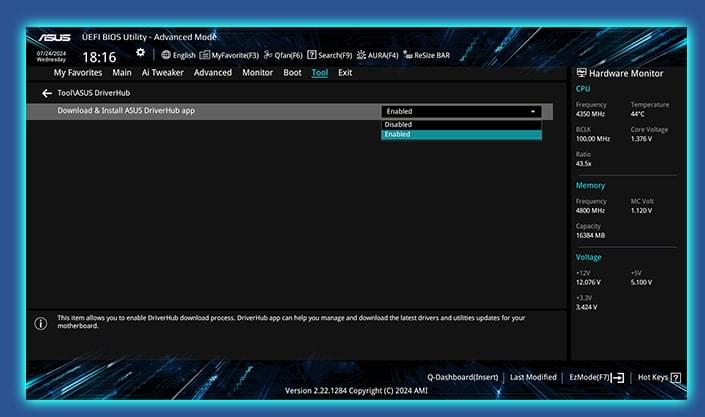The width and height of the screenshot is (705, 417).
Task: Open Q-Dashboard(Insert) in the bottom bar
Action: coord(455,377)
